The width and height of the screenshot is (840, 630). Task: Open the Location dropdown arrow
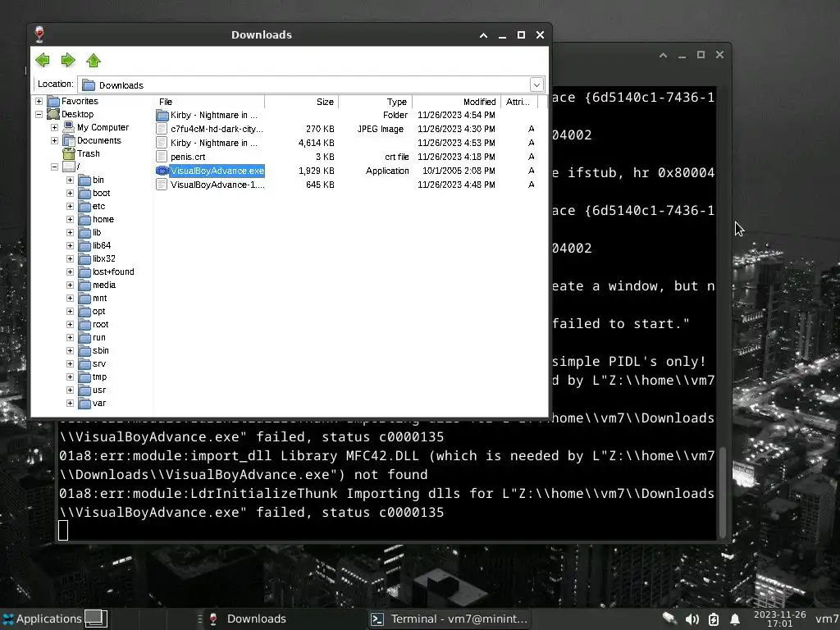536,84
